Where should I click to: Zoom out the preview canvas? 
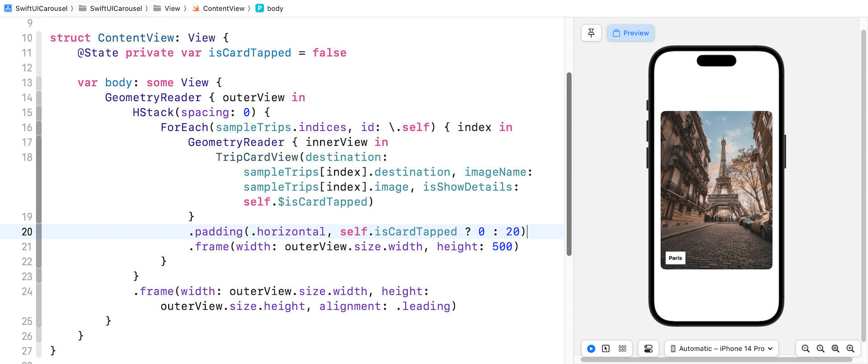[x=806, y=349]
